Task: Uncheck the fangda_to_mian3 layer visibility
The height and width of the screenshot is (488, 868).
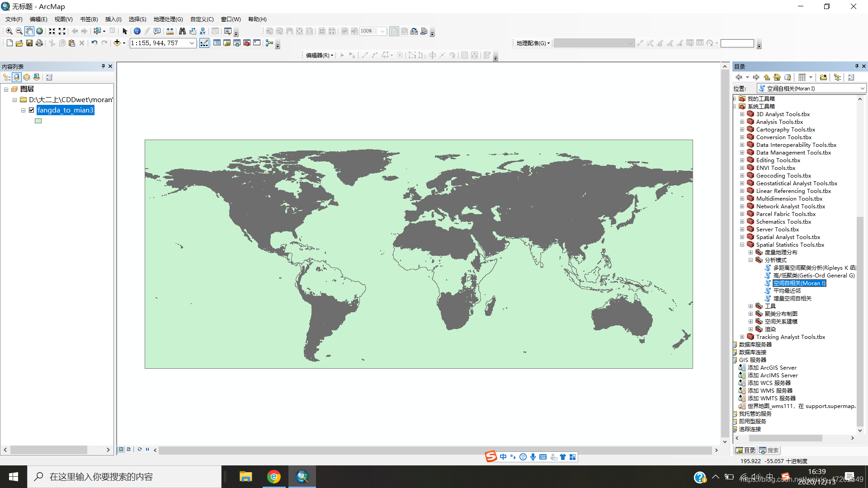Action: coord(32,110)
